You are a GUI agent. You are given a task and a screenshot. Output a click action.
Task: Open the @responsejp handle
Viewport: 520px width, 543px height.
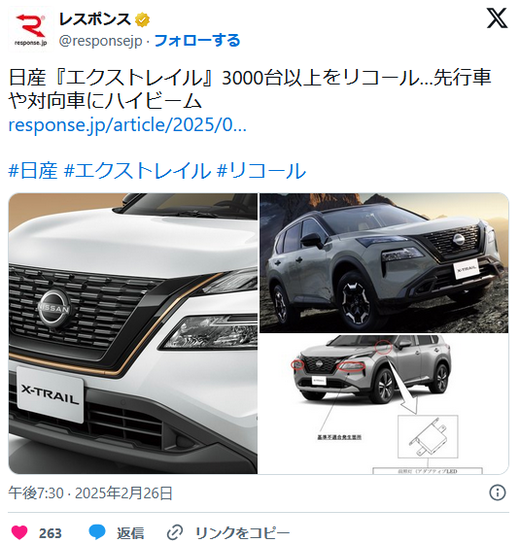click(100, 41)
